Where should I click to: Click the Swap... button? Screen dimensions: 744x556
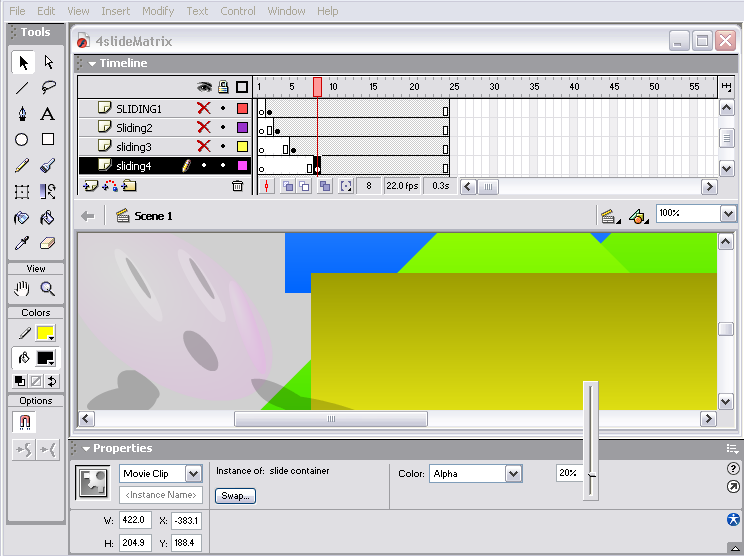pyautogui.click(x=237, y=496)
